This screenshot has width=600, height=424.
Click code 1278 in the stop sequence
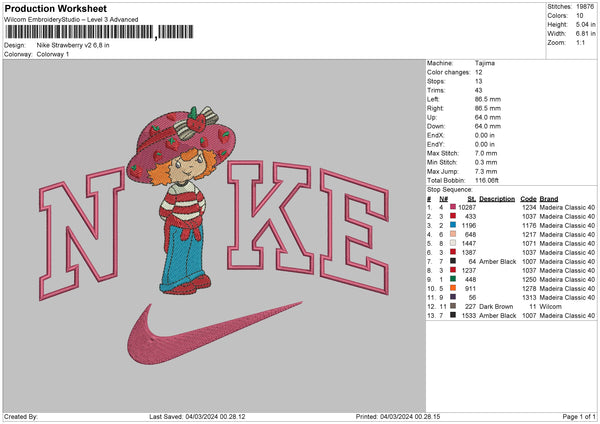tap(529, 289)
